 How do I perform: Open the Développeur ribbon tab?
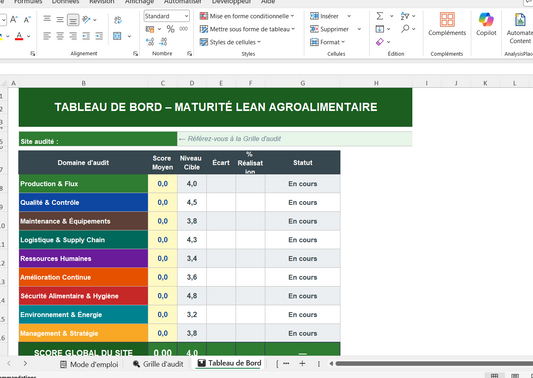click(231, 2)
